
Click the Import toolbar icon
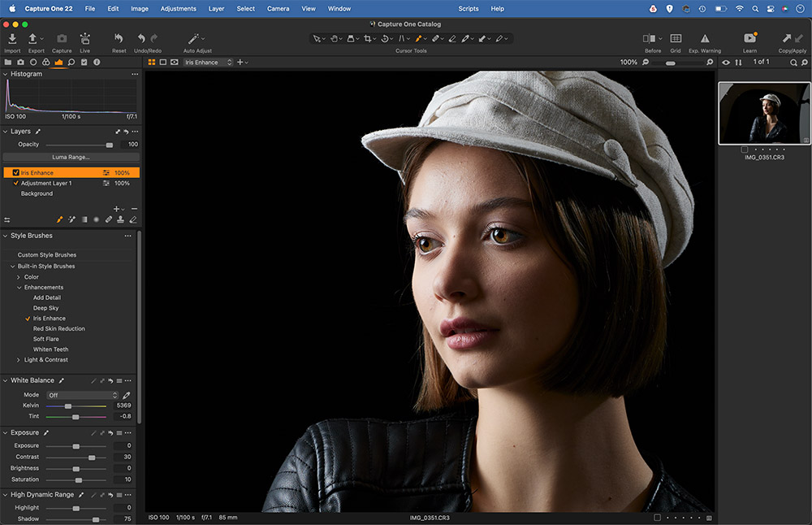pos(12,39)
